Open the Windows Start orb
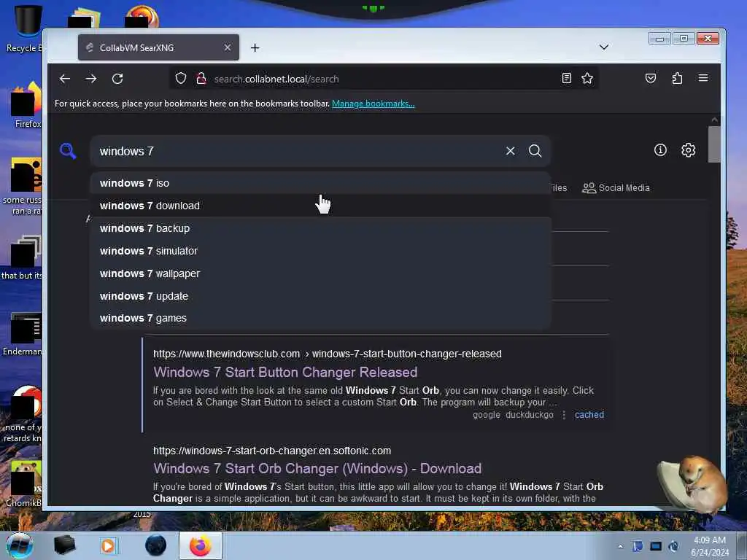747x560 pixels. coord(20,545)
